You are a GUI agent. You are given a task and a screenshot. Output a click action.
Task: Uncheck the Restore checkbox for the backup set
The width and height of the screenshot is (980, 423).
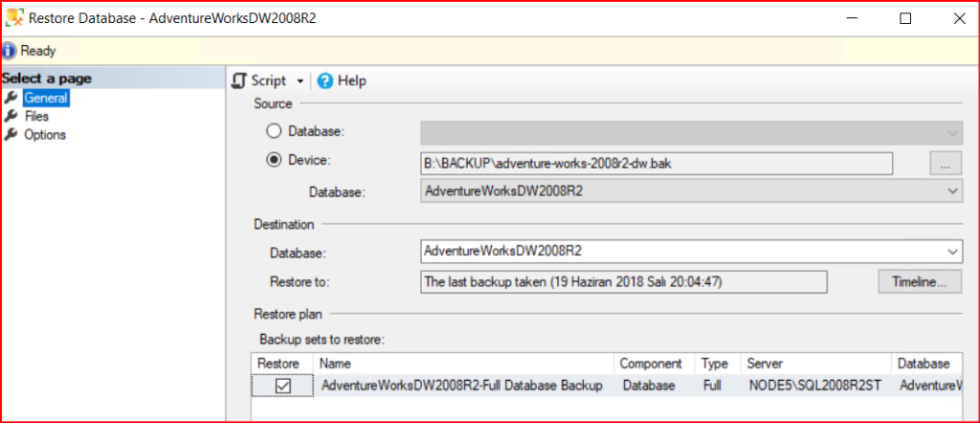[283, 386]
